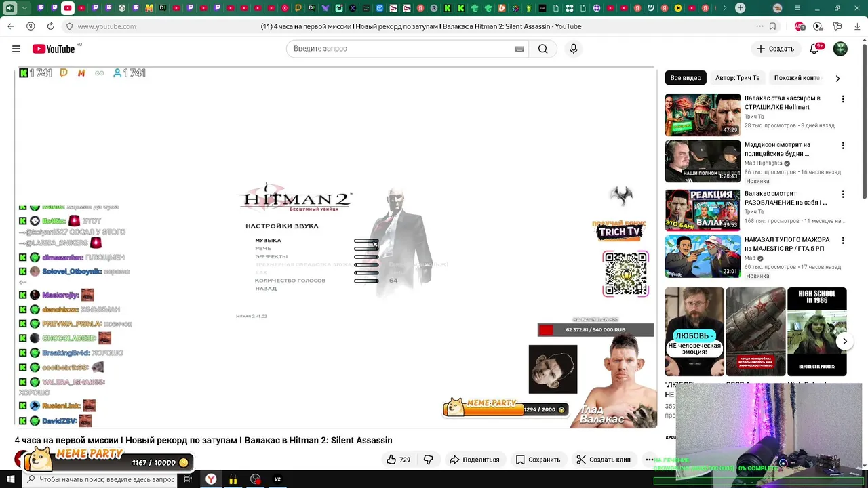
Task: Open the 'Валакас стал кассиром в СТРАШИЛКЕ Hellmart' title
Action: pos(782,102)
